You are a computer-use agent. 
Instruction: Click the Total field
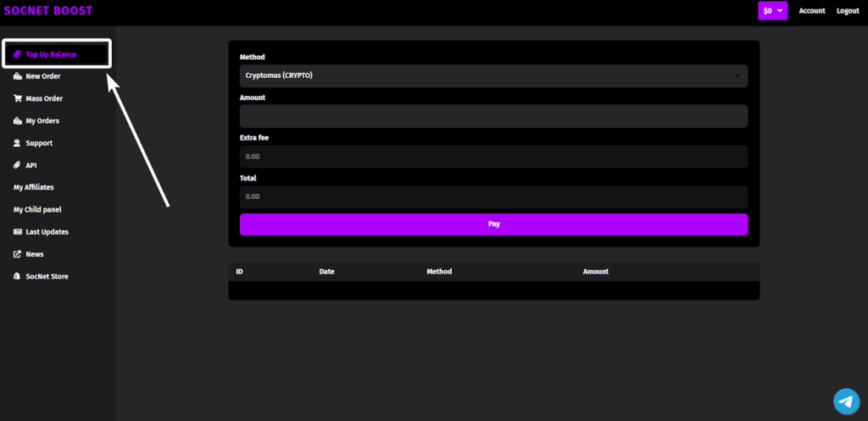(x=493, y=197)
